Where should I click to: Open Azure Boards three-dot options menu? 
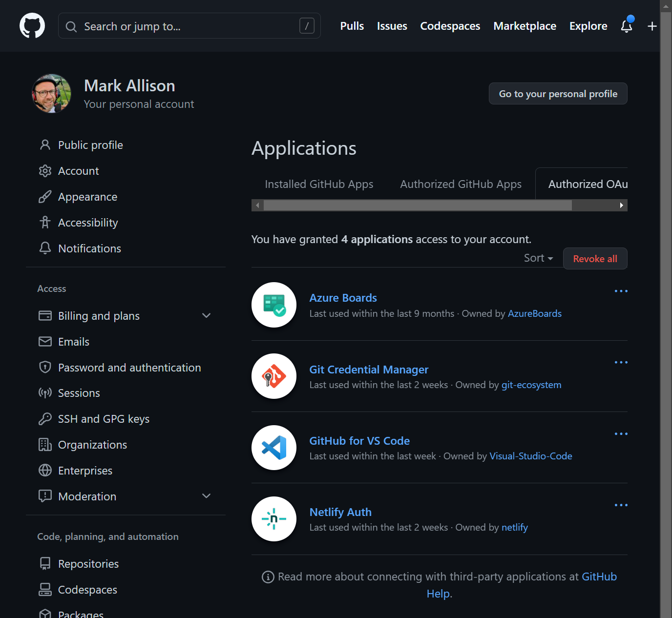tap(621, 291)
